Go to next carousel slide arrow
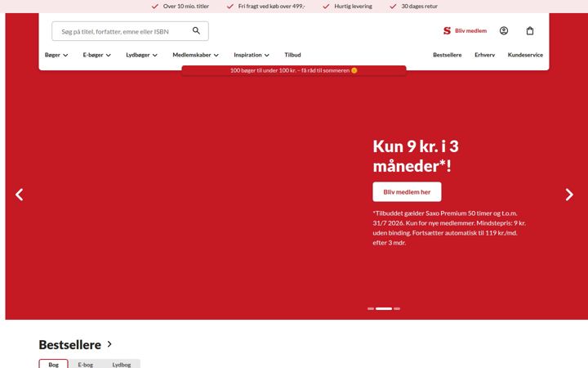The width and height of the screenshot is (588, 368). [569, 195]
